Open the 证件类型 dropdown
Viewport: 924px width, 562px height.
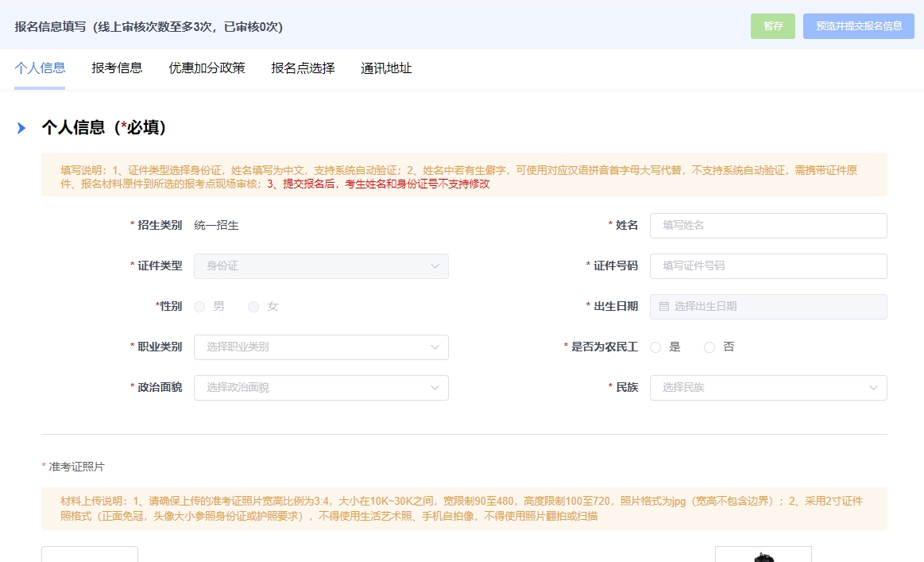(x=321, y=266)
